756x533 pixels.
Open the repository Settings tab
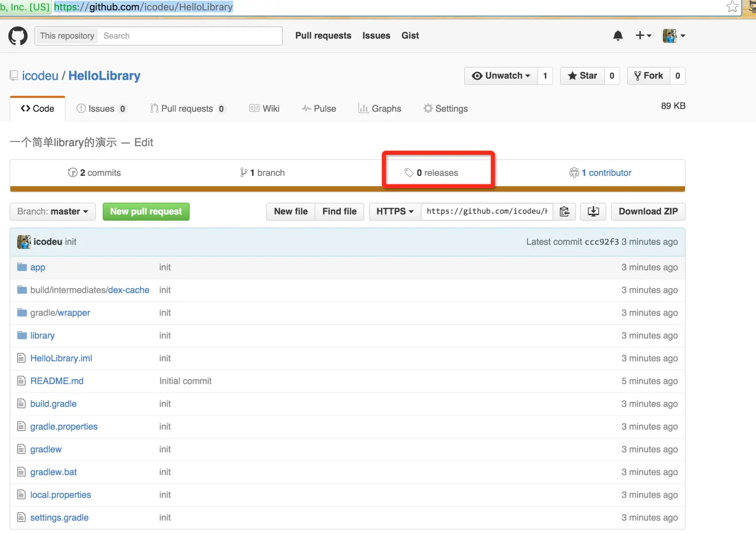tap(446, 109)
